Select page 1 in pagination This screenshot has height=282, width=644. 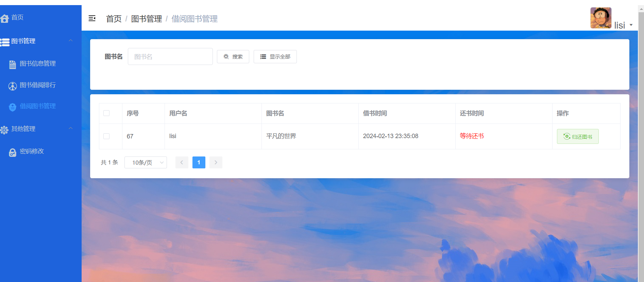point(199,163)
